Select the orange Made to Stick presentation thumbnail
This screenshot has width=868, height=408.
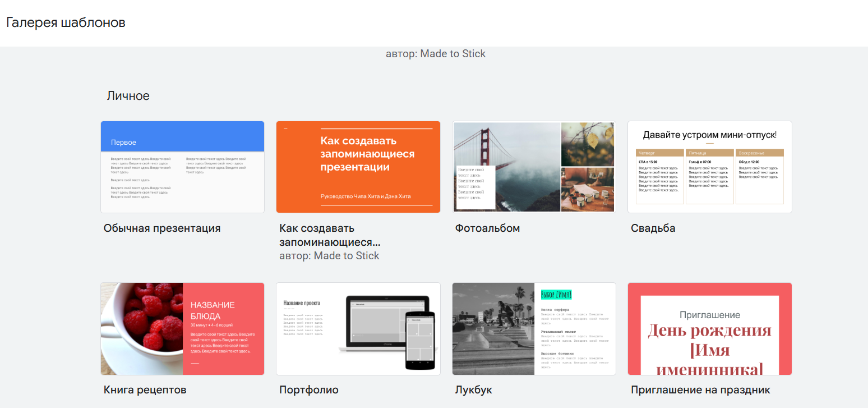[x=358, y=167]
